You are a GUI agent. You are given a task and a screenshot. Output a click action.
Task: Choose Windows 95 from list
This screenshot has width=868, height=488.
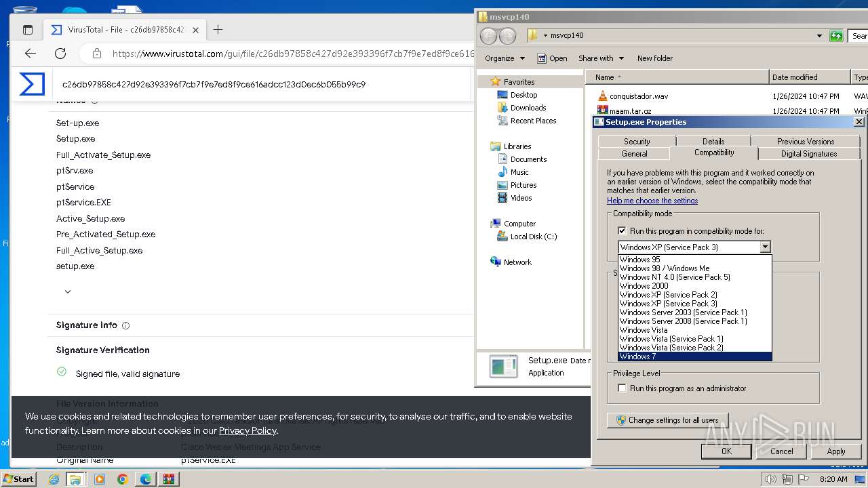coord(695,260)
